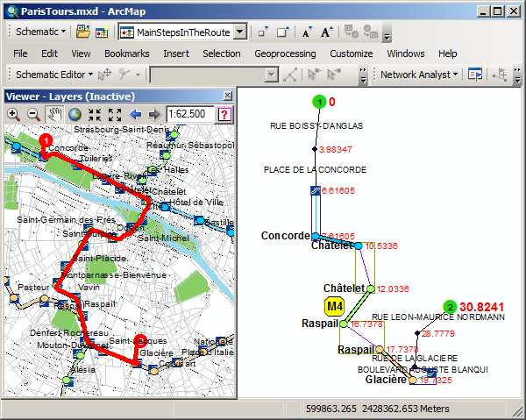
Task: Click the Network Analyst Window icon
Action: tap(474, 75)
